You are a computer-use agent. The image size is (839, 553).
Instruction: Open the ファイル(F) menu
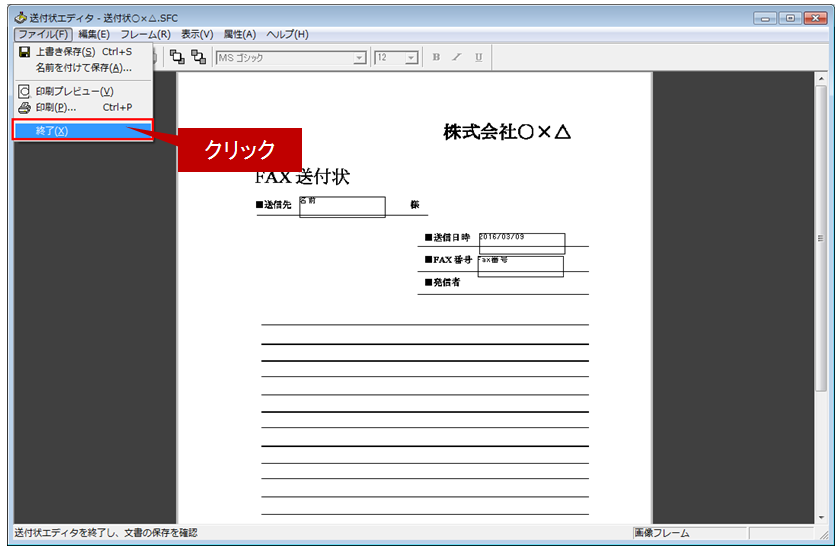(x=43, y=34)
